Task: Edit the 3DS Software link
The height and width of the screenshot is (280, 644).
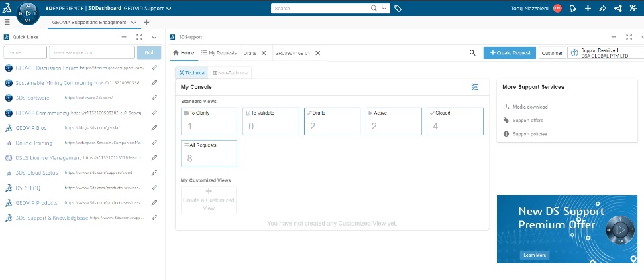Action: point(154,98)
